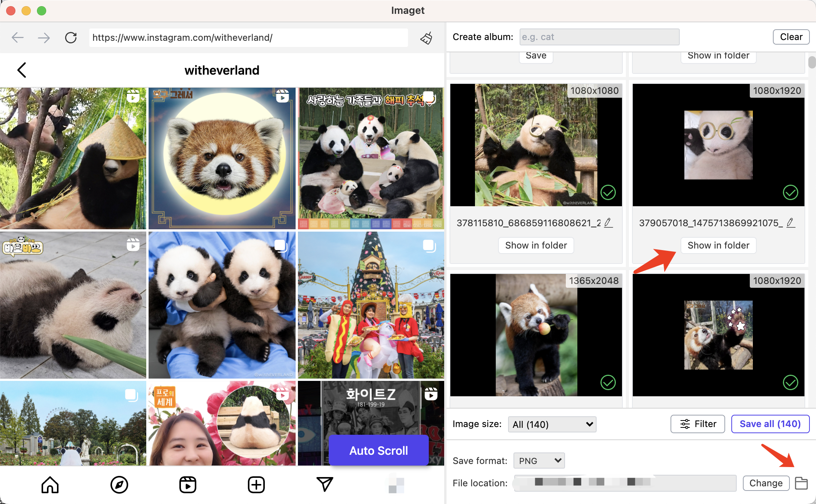Open the Filter options dropdown
This screenshot has height=504, width=816.
pos(698,424)
